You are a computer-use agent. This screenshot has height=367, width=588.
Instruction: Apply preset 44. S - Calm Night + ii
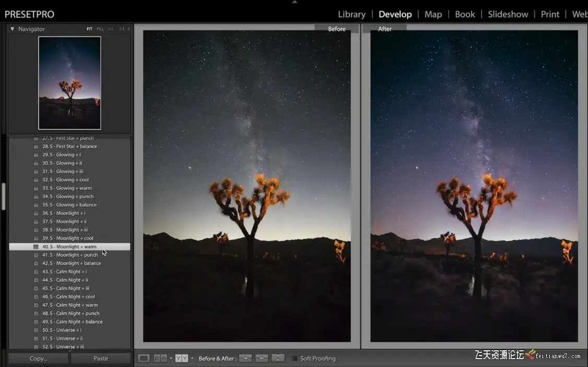(x=70, y=280)
